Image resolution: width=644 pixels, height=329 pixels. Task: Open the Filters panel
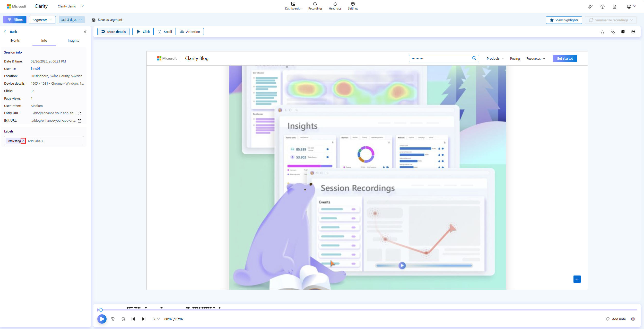coord(15,20)
